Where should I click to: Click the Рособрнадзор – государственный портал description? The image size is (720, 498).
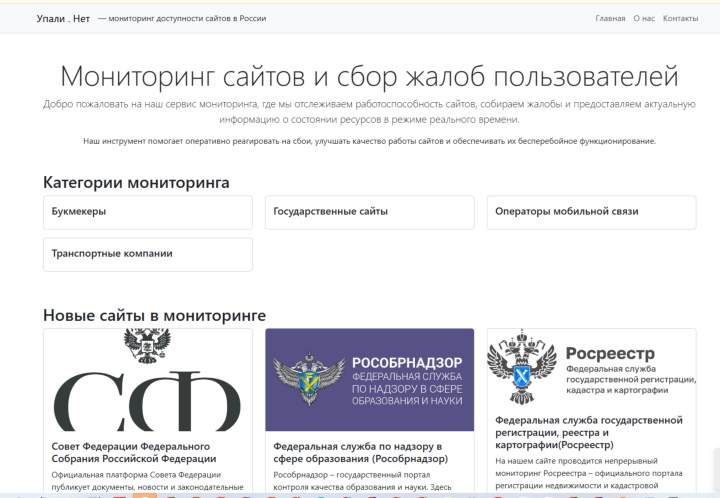tap(362, 481)
